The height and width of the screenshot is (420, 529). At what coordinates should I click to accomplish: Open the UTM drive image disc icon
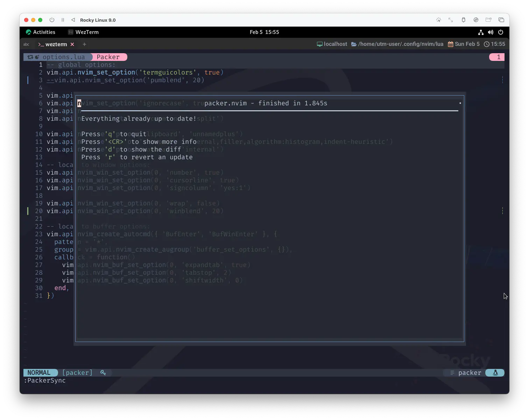pos(476,20)
